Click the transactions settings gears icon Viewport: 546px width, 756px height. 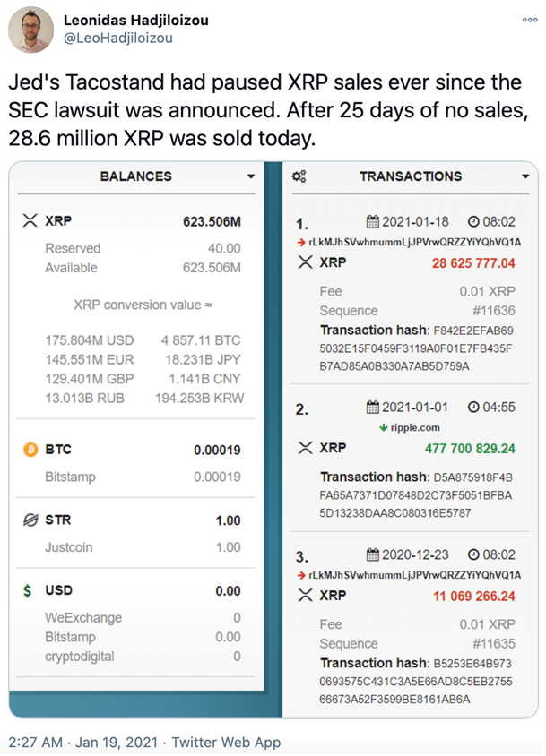299,176
